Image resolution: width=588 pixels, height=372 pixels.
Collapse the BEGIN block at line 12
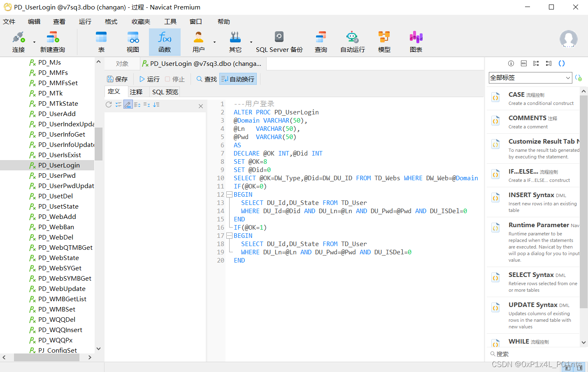click(x=230, y=195)
